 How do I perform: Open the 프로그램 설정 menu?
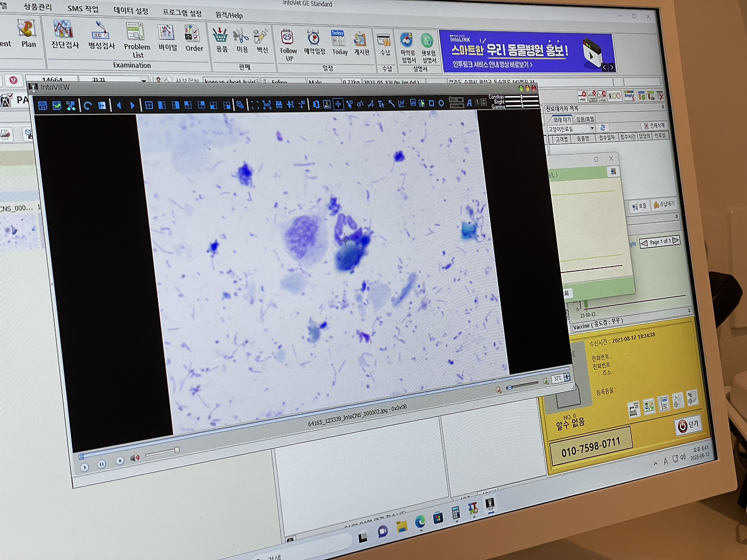[182, 13]
